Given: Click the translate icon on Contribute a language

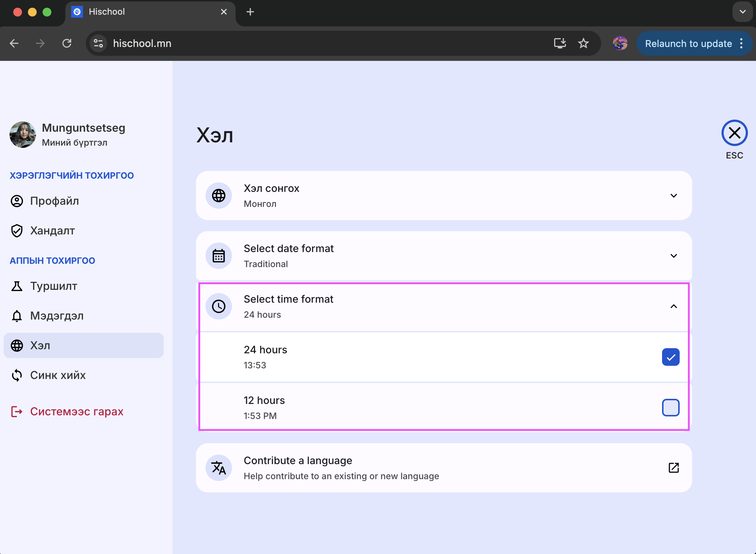Looking at the screenshot, I should click(219, 468).
